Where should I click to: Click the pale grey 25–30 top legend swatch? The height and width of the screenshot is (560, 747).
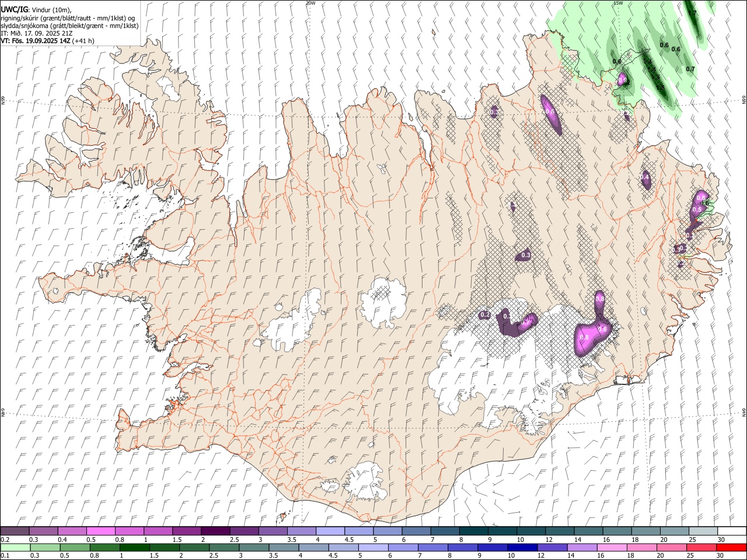(702, 531)
